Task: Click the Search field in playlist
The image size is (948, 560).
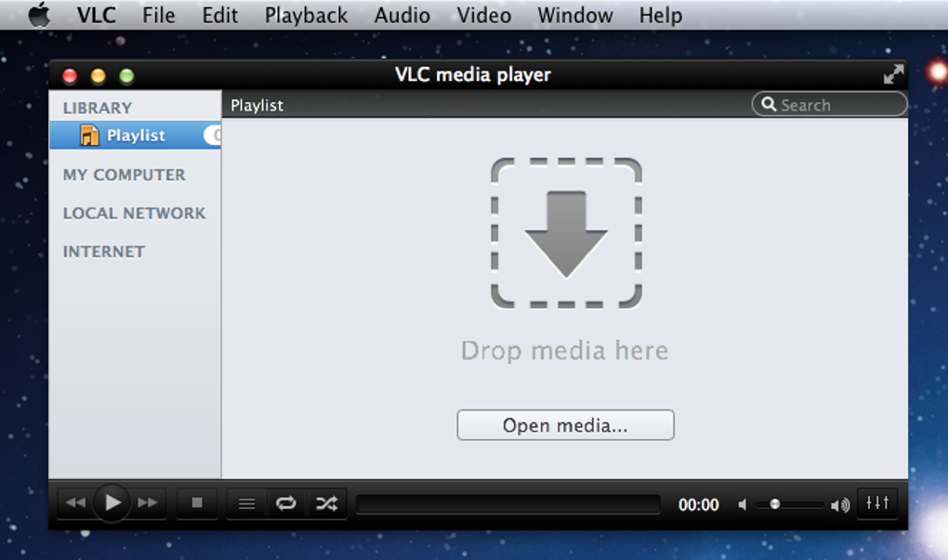Action: (x=829, y=105)
